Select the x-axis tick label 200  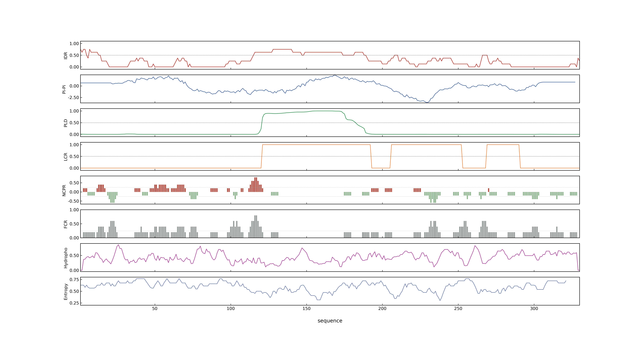click(x=382, y=309)
